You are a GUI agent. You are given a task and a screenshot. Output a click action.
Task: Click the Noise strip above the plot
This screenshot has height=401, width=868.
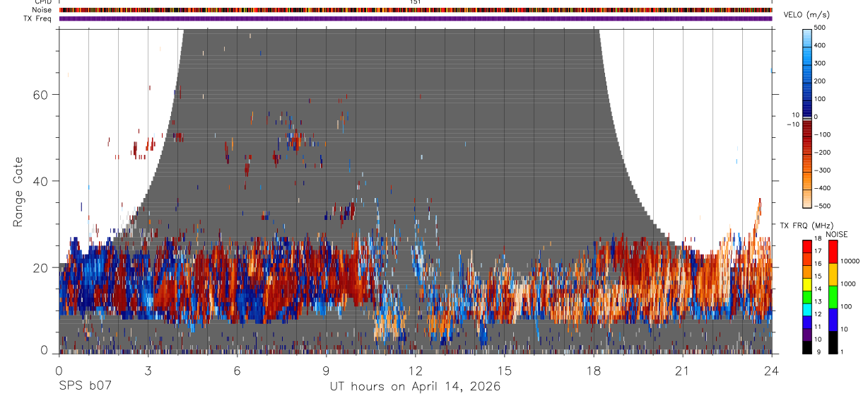tap(416, 10)
